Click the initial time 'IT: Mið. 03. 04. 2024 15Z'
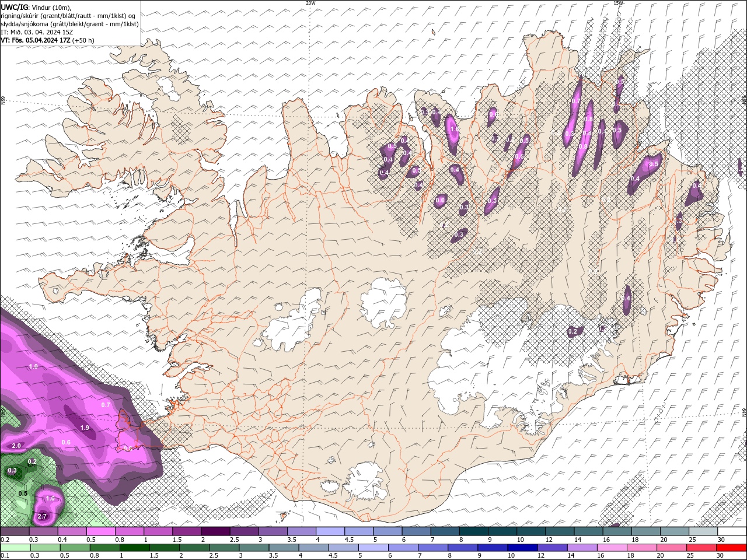The image size is (747, 560). coord(37,32)
